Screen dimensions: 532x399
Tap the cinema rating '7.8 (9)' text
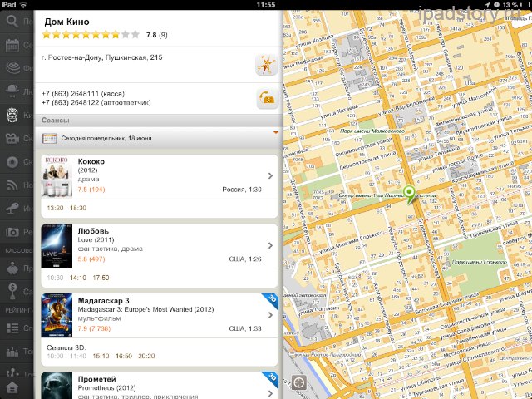pyautogui.click(x=157, y=35)
